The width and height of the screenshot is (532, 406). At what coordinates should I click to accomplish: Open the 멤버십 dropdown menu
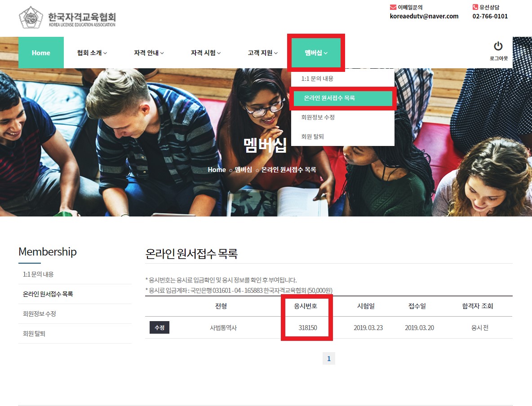[316, 53]
